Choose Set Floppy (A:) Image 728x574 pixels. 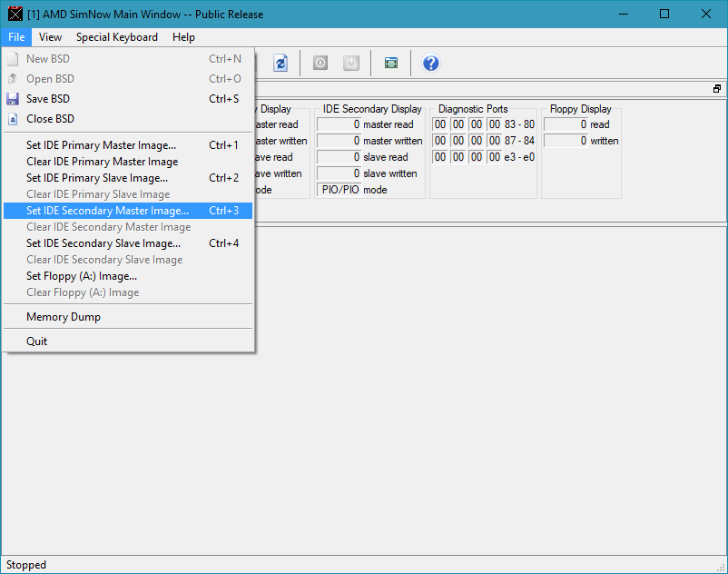pyautogui.click(x=82, y=276)
